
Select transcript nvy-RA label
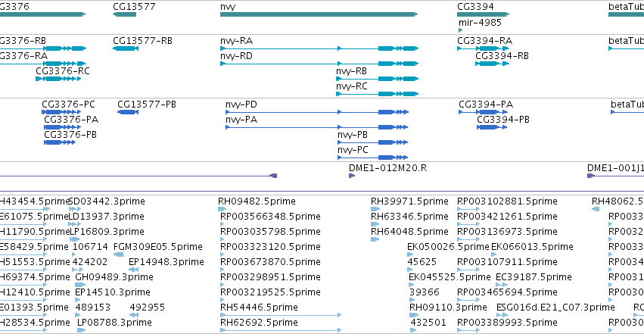[x=237, y=41]
